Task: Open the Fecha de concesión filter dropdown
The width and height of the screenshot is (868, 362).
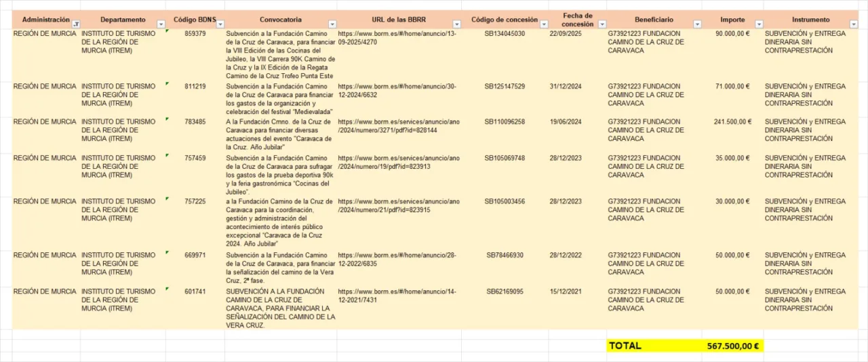Action: 601,24
